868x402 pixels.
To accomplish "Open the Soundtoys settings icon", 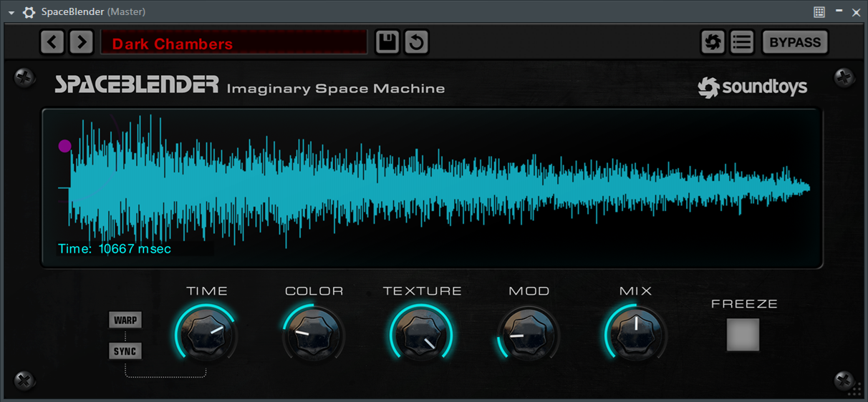I will 713,42.
